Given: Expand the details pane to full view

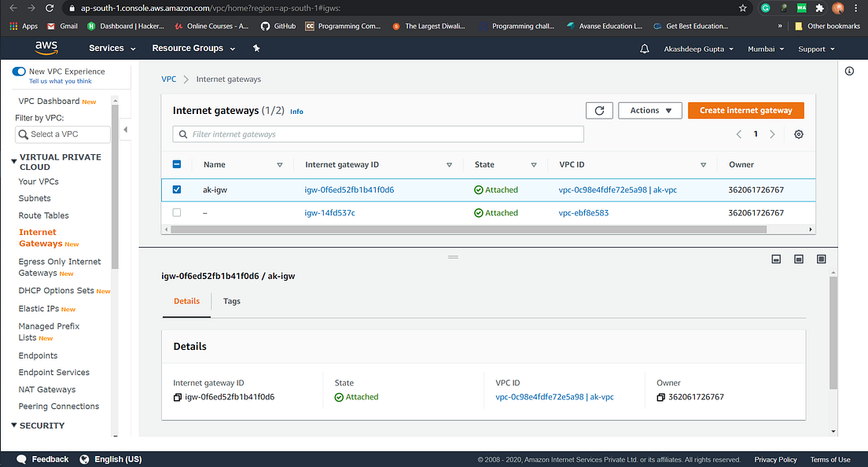Looking at the screenshot, I should point(821,259).
